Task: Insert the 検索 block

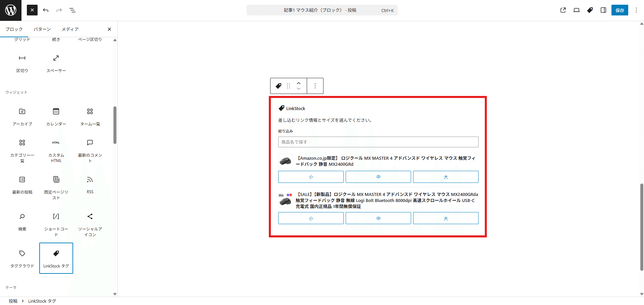Action: tap(22, 225)
